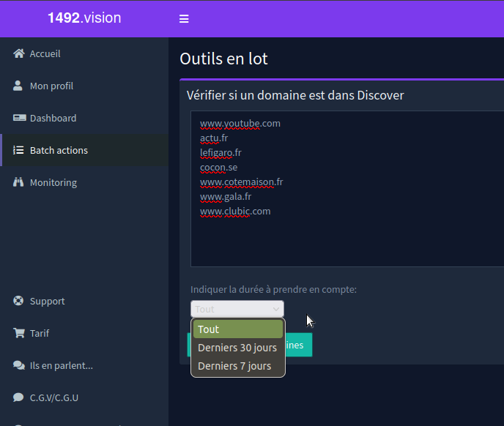This screenshot has height=426, width=504.
Task: Choose 'Derniers 30 jours' option
Action: click(237, 348)
